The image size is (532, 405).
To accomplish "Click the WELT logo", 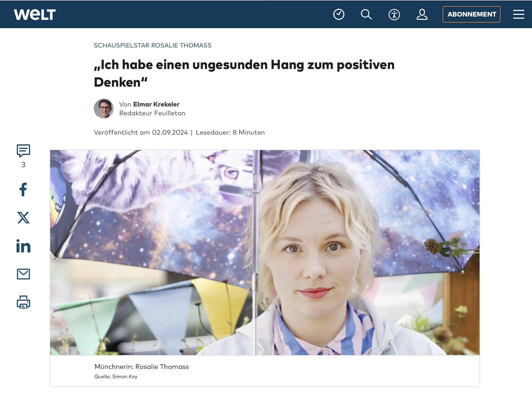I will pyautogui.click(x=35, y=14).
